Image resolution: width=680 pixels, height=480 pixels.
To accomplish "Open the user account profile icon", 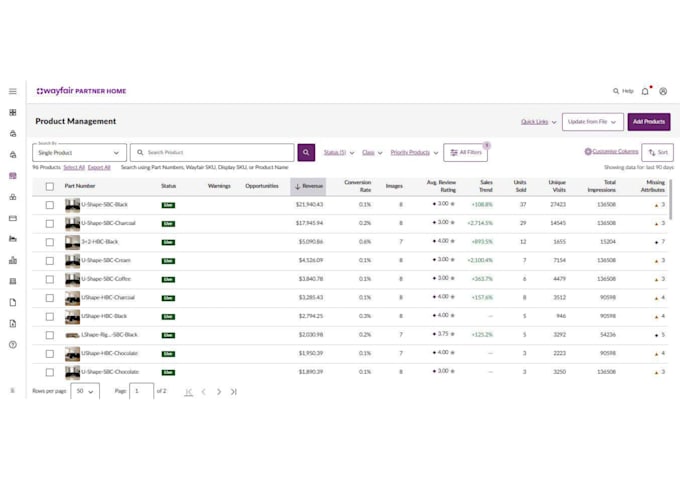I will pos(663,91).
